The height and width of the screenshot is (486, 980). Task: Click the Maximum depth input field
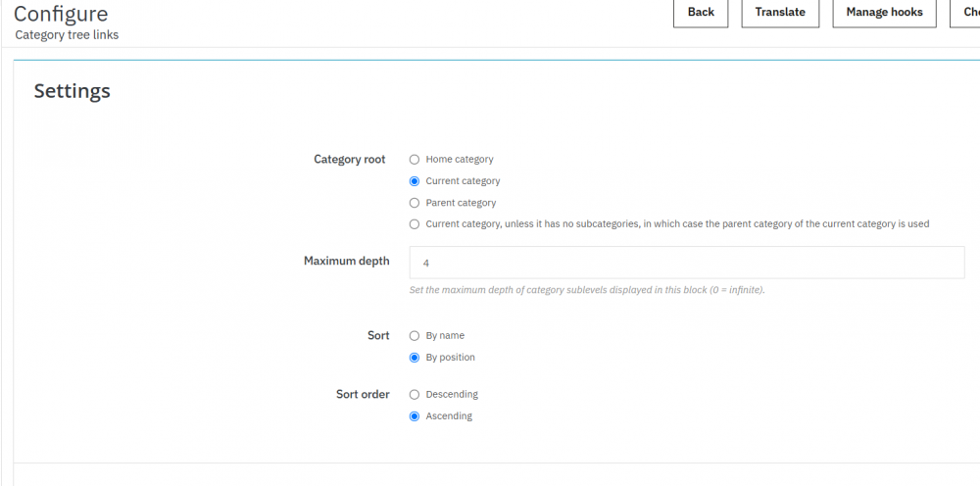coord(686,263)
